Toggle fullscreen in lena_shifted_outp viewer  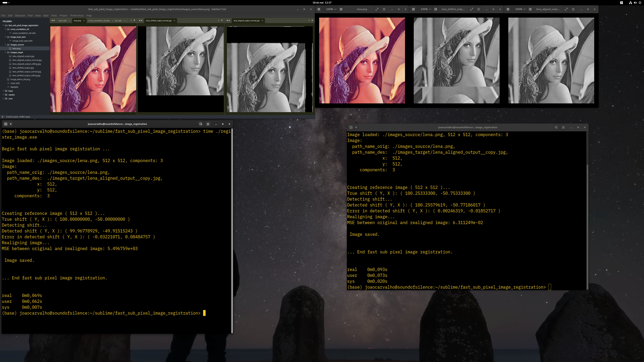coord(471,9)
